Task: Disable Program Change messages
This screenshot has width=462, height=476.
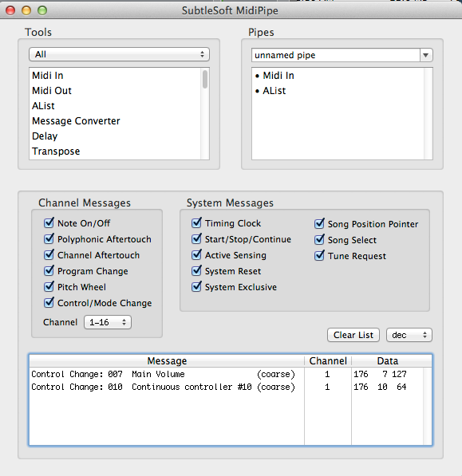Action: click(x=49, y=271)
